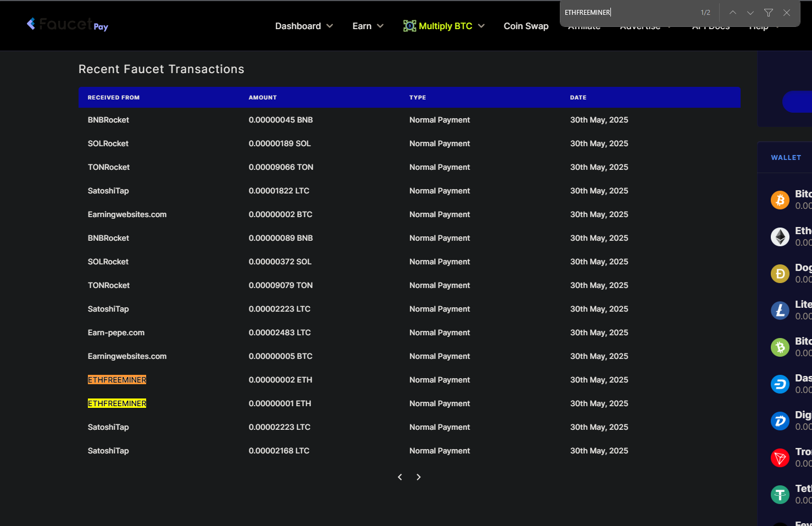812x526 pixels.
Task: Go to next find match
Action: coord(750,12)
